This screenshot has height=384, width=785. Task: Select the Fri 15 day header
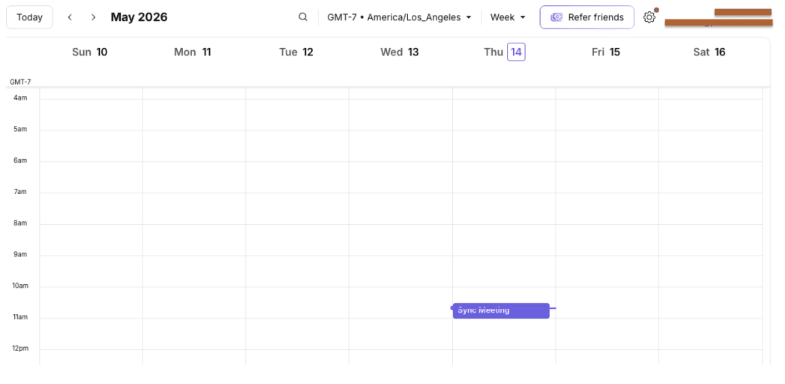point(606,52)
